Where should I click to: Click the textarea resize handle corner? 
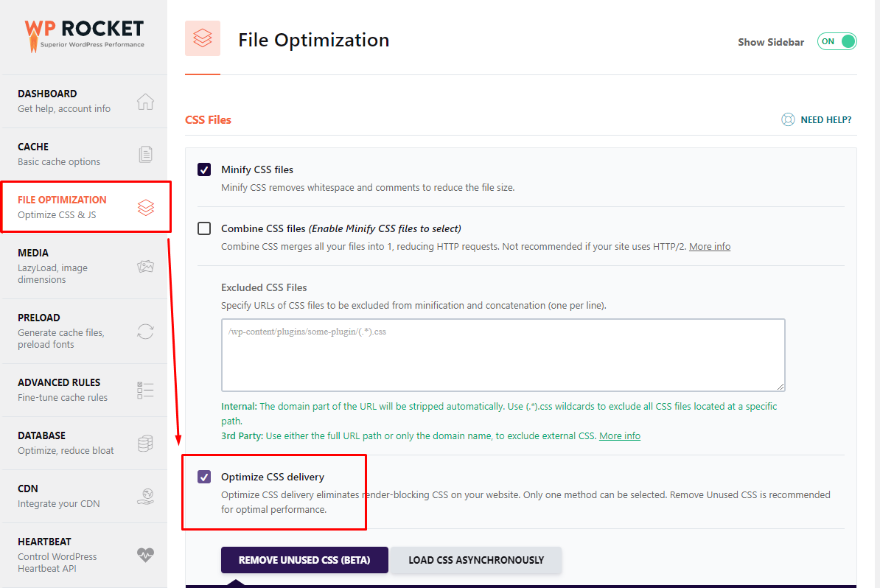(780, 387)
